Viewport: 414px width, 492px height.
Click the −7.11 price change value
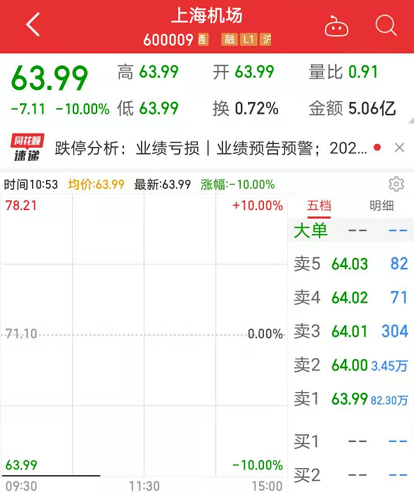pos(28,109)
